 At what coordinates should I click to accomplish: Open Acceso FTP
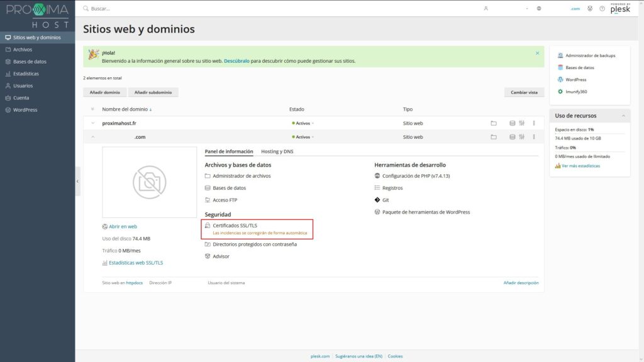point(225,200)
